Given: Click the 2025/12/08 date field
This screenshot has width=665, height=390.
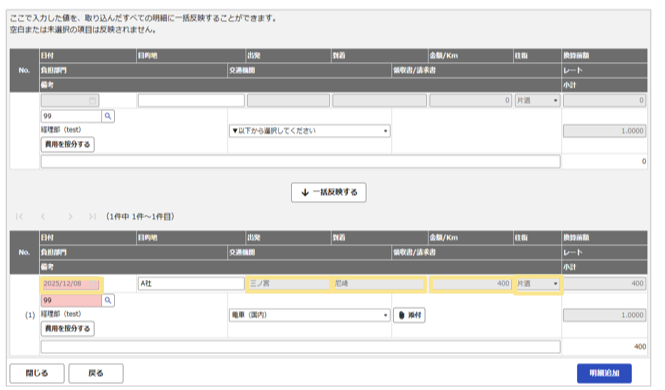Looking at the screenshot, I should [x=70, y=284].
